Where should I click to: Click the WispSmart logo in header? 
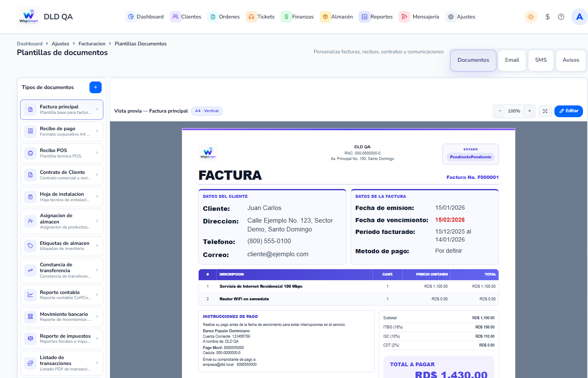coord(29,17)
